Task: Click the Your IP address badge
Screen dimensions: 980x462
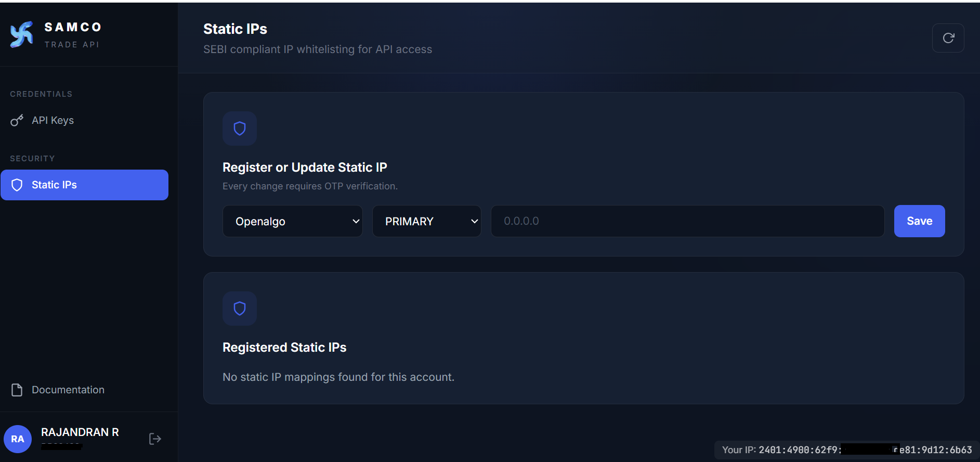Action: pos(847,450)
